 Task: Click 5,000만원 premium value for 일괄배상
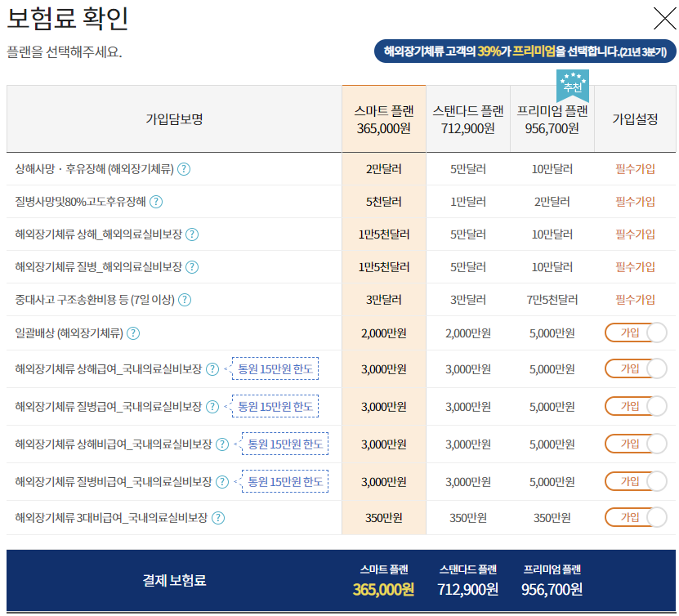(552, 333)
